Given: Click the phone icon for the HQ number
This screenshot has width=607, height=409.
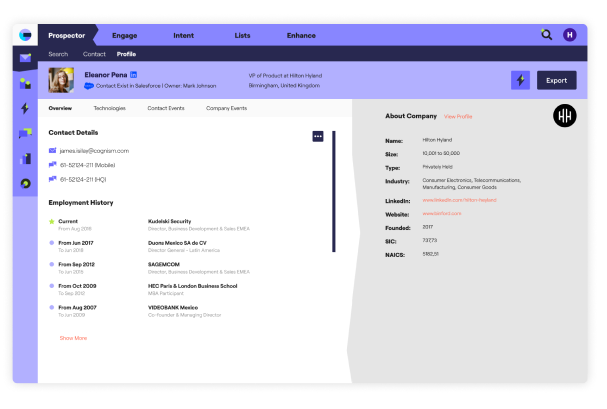Looking at the screenshot, I should [x=52, y=179].
